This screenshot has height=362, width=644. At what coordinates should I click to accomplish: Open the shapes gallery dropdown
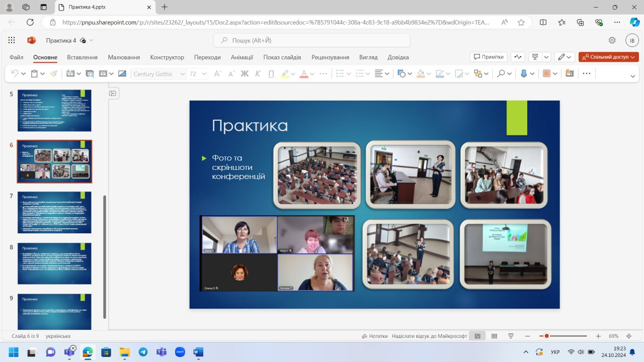(410, 73)
